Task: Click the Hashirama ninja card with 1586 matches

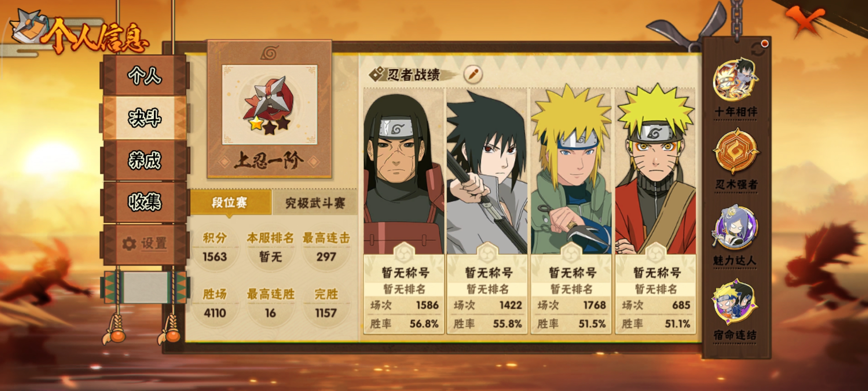Action: (404, 211)
